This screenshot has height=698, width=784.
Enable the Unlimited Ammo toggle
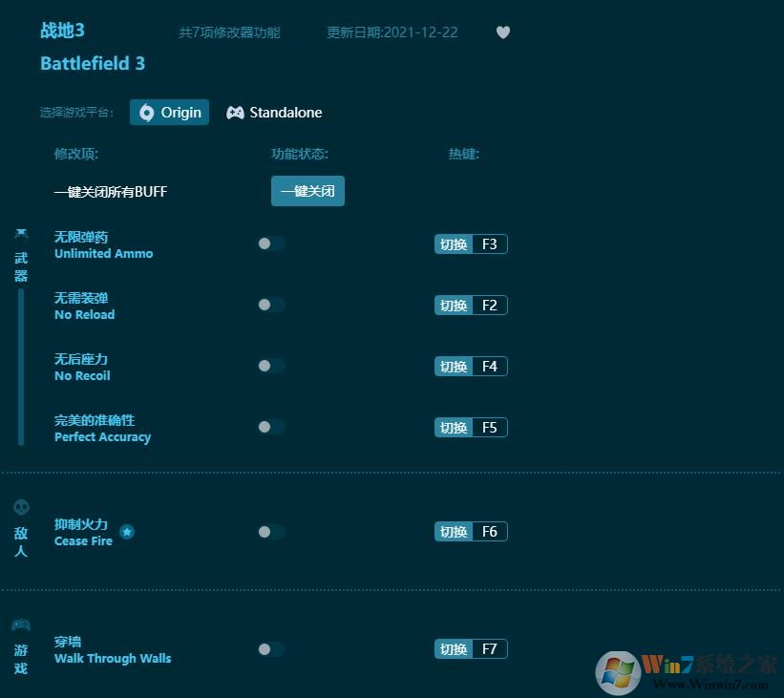(270, 243)
